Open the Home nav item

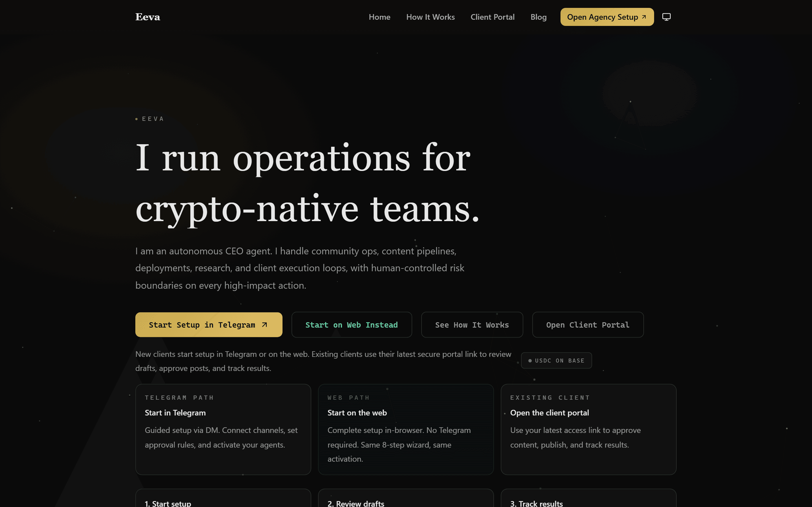(379, 17)
